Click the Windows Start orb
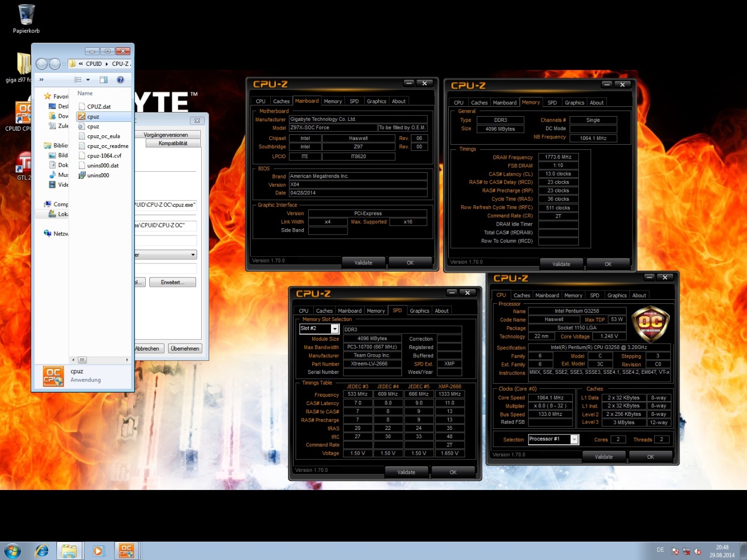The width and height of the screenshot is (747, 560). coord(12,551)
